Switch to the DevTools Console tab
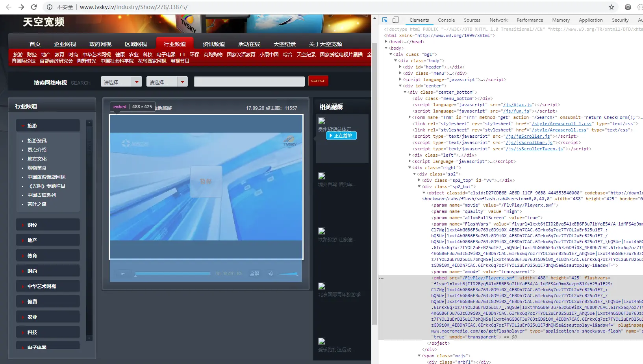The image size is (643, 364). (x=446, y=20)
